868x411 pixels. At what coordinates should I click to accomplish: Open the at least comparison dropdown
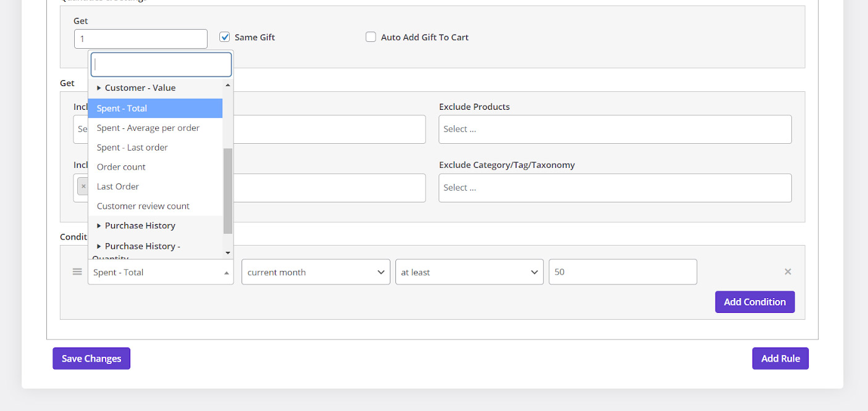tap(469, 272)
